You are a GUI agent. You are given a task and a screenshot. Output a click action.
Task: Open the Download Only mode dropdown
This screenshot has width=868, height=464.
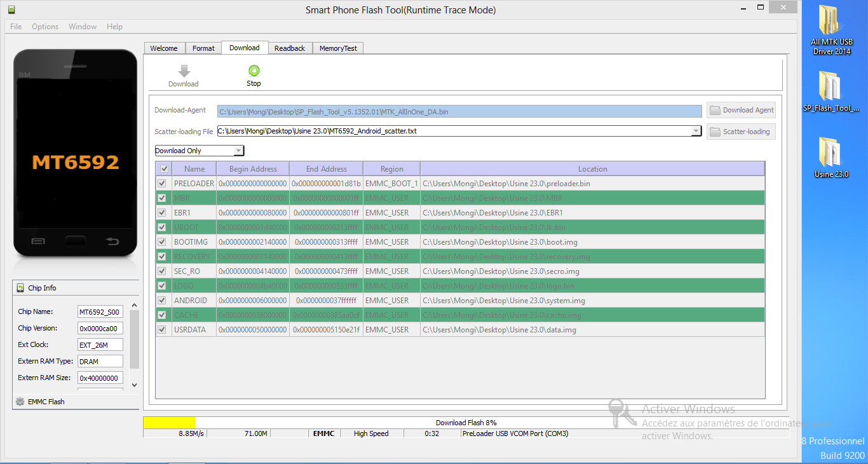tap(200, 151)
